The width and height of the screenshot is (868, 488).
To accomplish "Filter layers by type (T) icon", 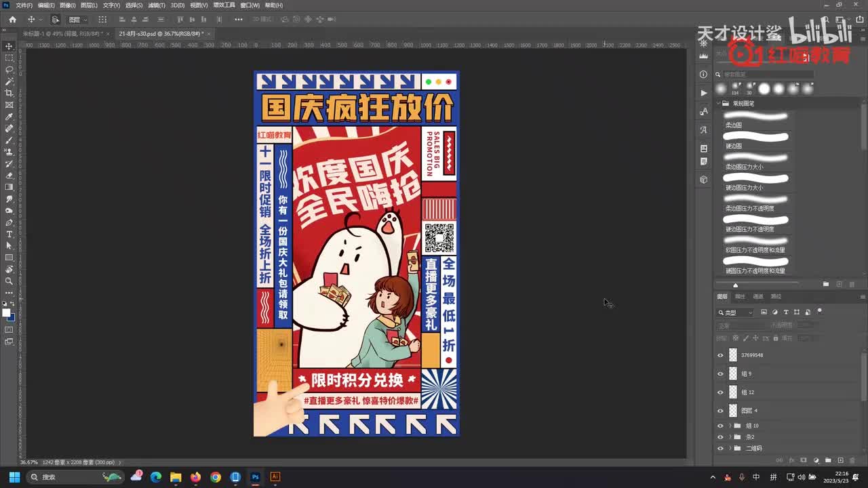I will (x=786, y=312).
